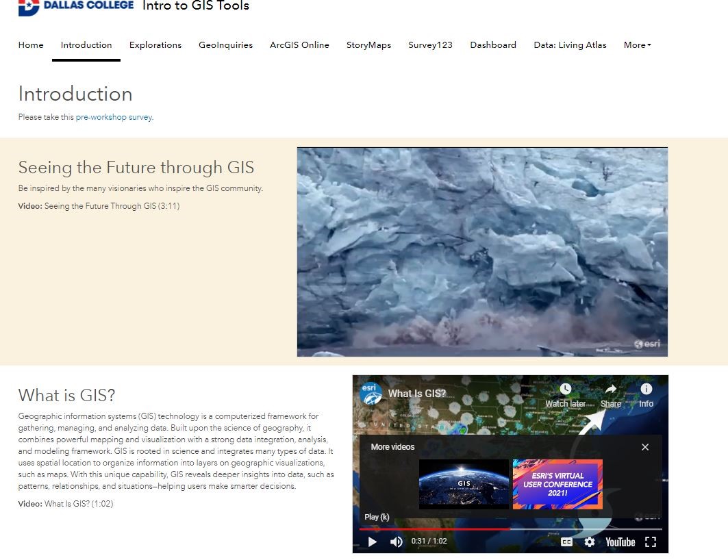Switch to the StoryMaps tab
728x560 pixels.
coord(368,44)
